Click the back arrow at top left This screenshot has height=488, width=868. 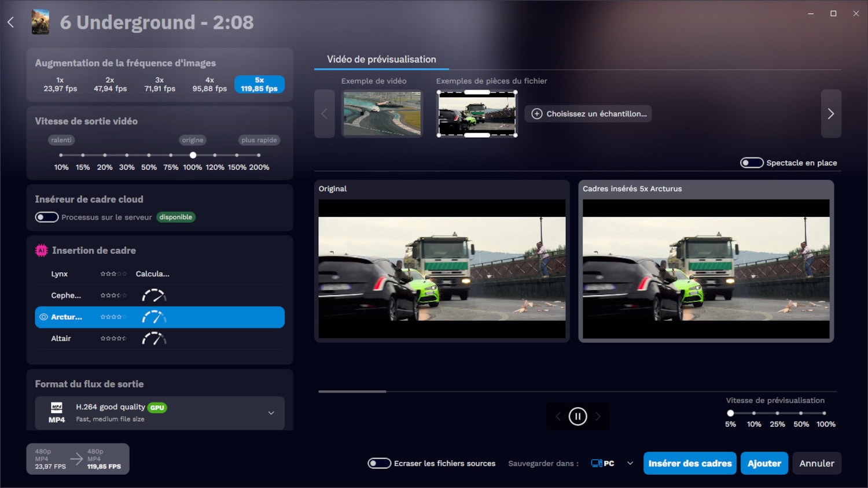click(x=11, y=23)
